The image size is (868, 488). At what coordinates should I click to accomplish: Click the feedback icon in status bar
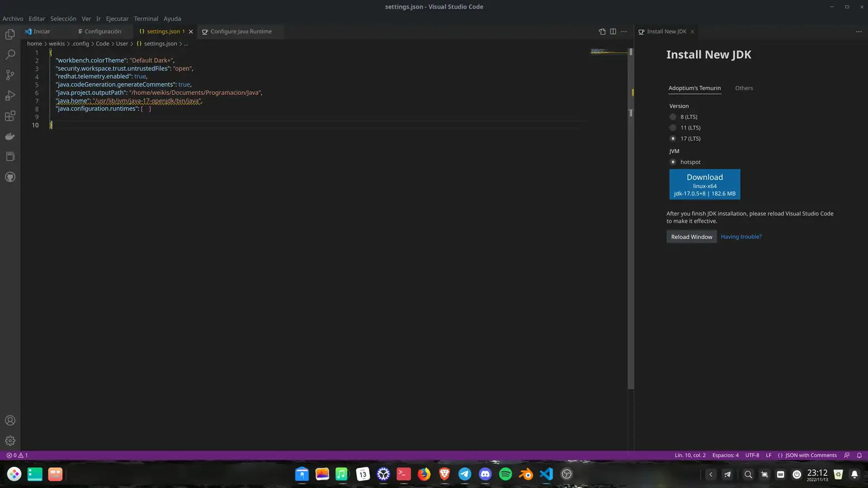pyautogui.click(x=847, y=455)
